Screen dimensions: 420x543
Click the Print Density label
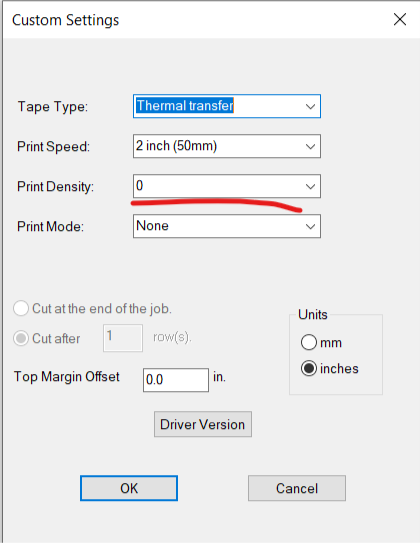(x=55, y=187)
